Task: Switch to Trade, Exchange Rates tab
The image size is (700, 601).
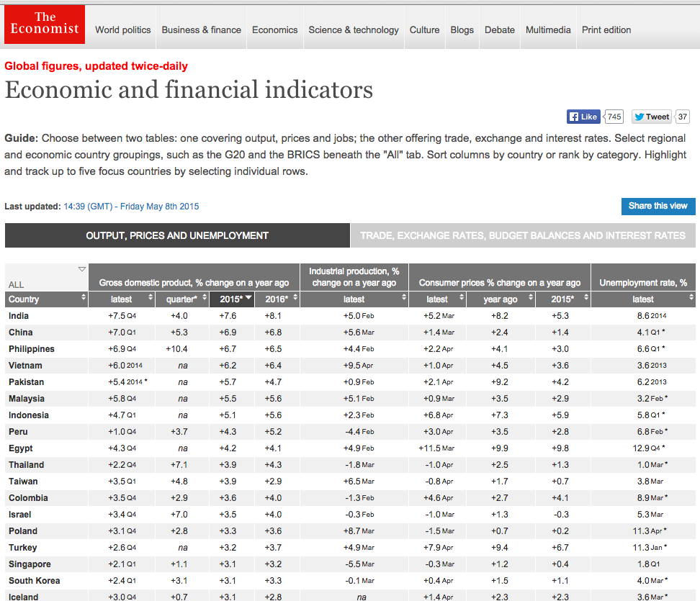Action: tap(523, 235)
